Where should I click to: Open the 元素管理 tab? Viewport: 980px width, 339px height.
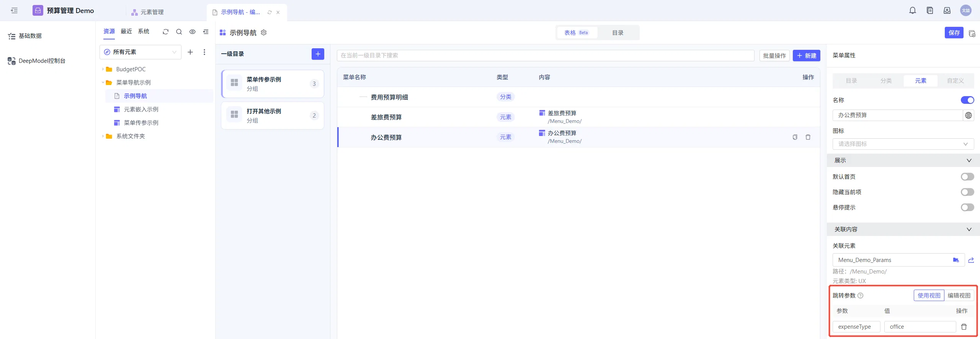pos(148,12)
